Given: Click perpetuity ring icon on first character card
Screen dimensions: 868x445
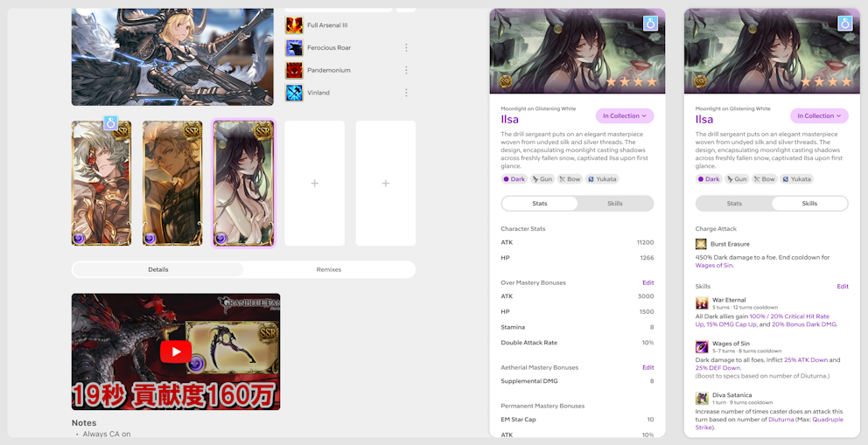Looking at the screenshot, I should (x=111, y=124).
